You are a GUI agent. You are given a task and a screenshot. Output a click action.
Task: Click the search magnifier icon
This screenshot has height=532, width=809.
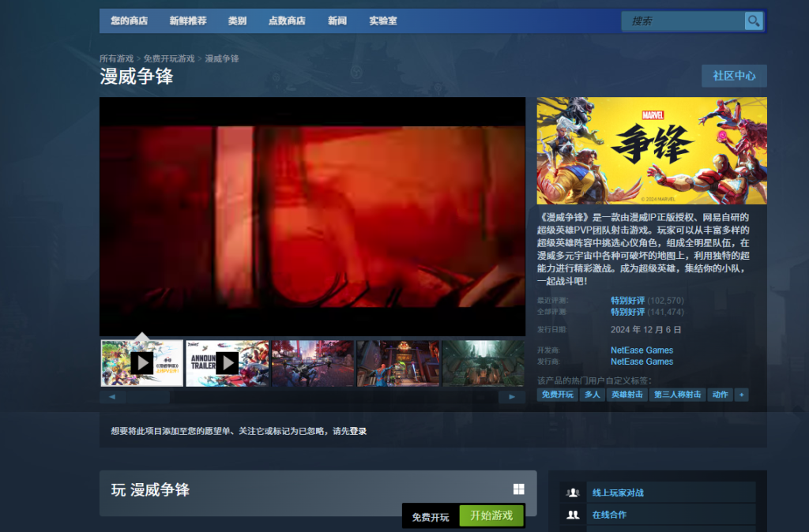(754, 21)
